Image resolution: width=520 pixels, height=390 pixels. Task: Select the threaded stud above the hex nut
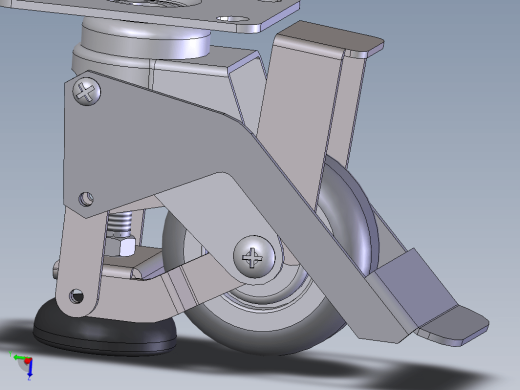coord(119,223)
